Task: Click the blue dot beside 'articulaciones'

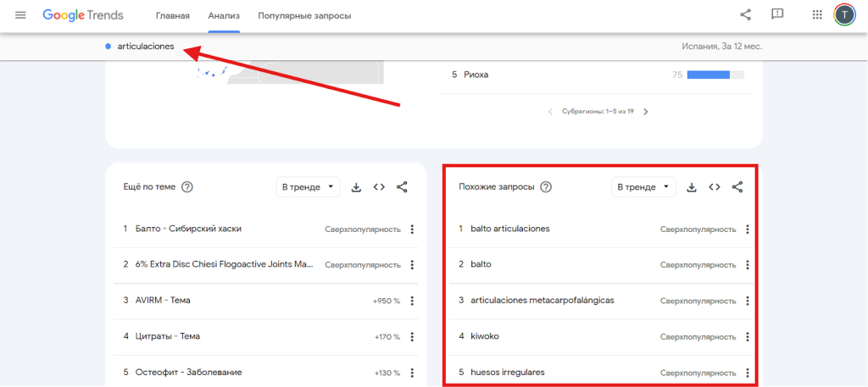Action: coord(108,47)
